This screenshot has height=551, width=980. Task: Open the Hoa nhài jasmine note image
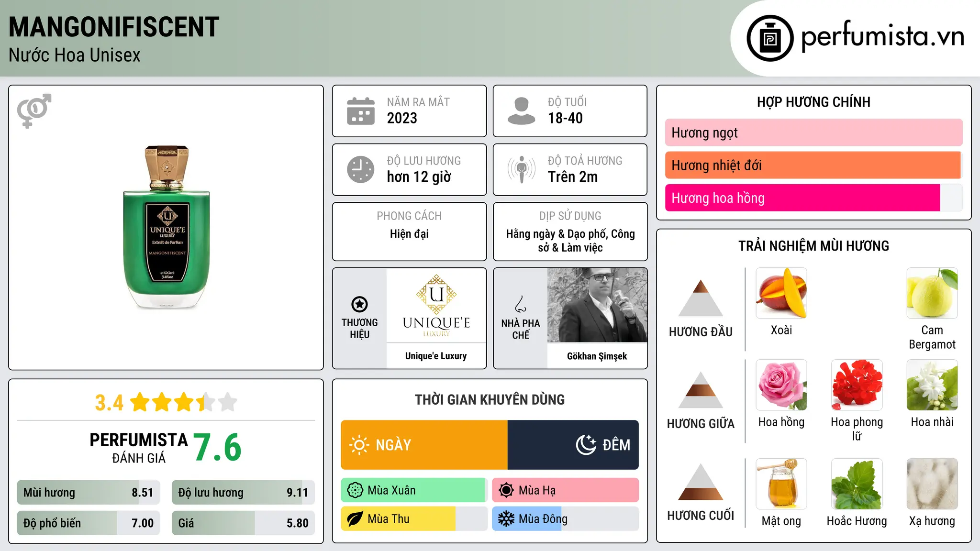click(932, 385)
